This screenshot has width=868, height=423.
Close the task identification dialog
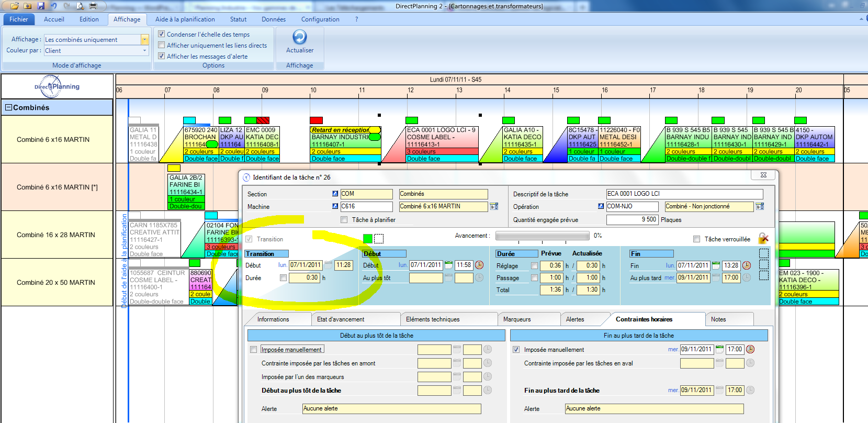point(763,175)
